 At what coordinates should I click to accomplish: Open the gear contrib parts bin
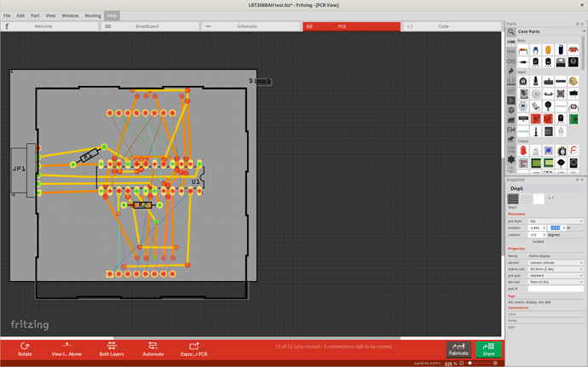[511, 159]
